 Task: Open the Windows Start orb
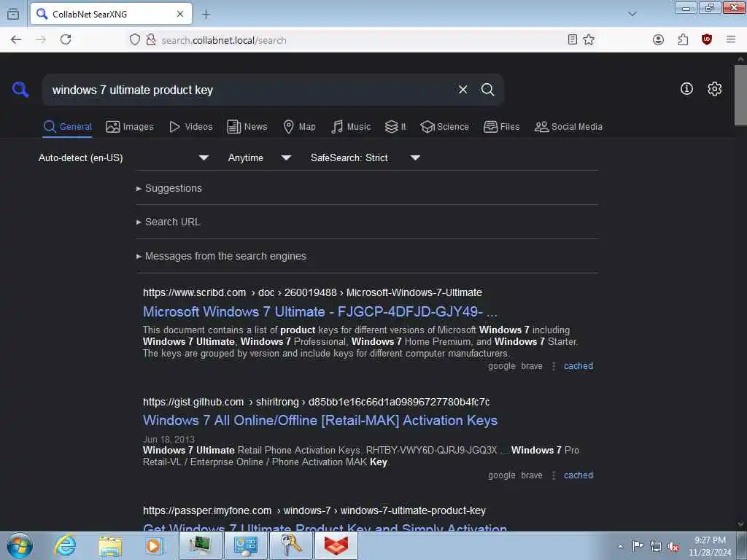click(20, 545)
